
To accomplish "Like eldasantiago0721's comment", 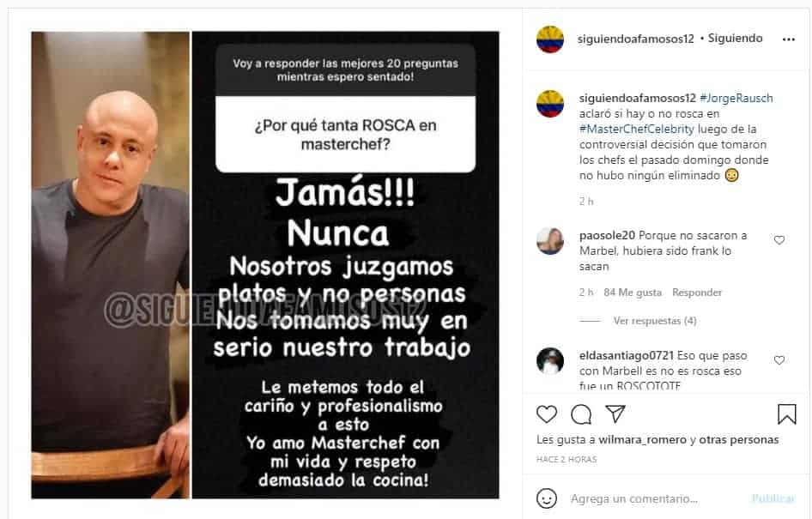I will coord(779,360).
